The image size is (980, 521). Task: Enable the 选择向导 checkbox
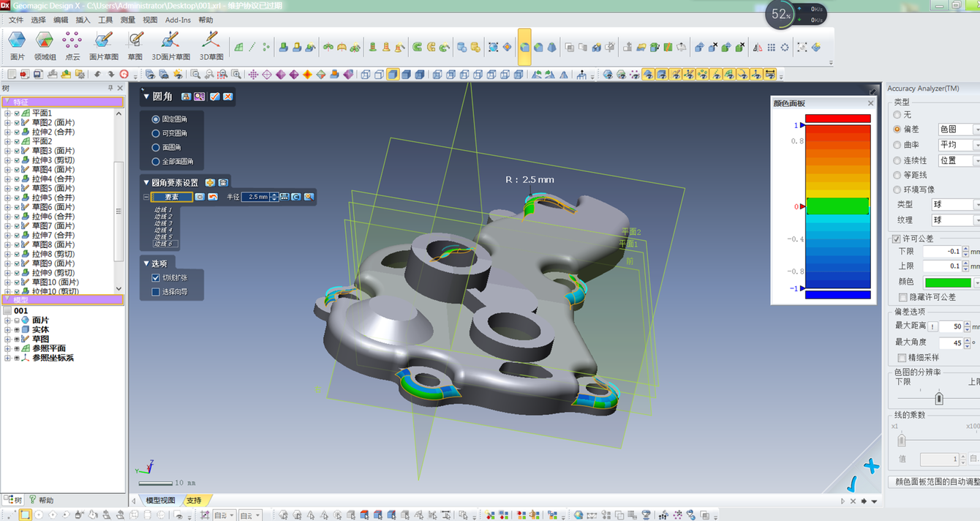pos(156,292)
